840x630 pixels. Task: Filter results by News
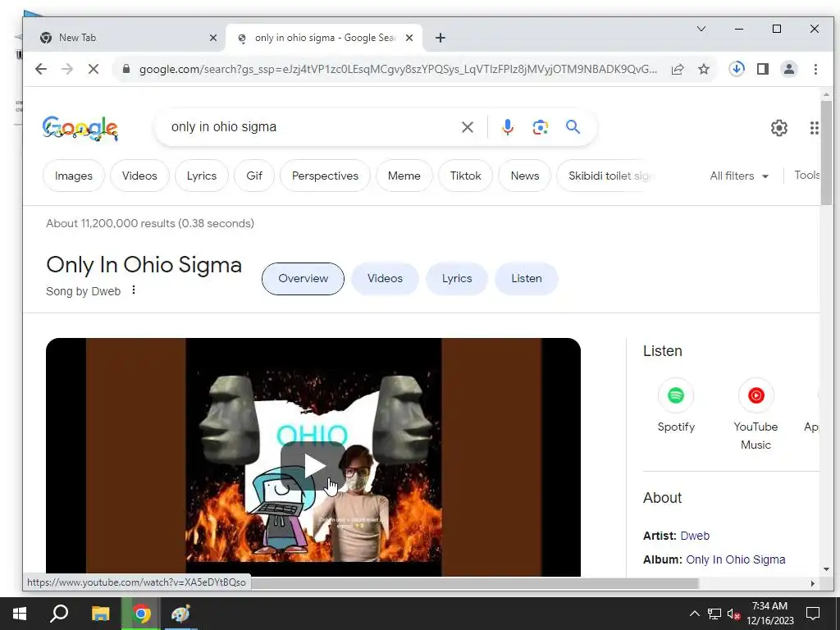coord(524,176)
